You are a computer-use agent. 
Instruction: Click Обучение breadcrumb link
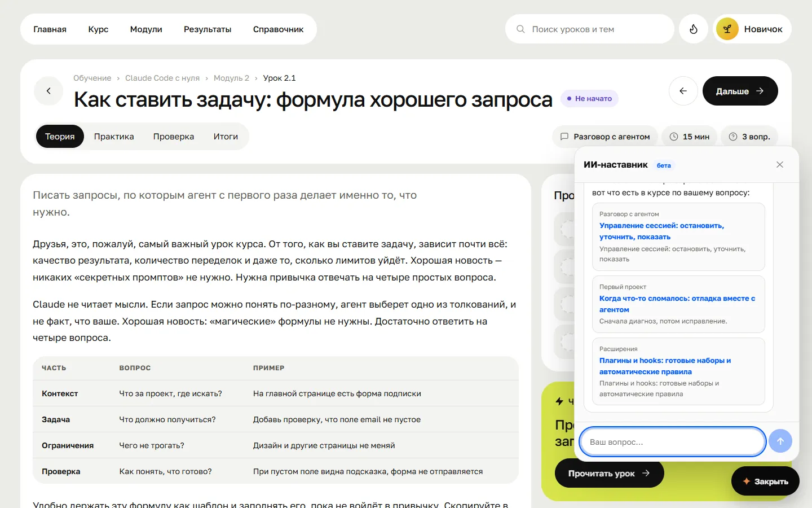pyautogui.click(x=92, y=78)
